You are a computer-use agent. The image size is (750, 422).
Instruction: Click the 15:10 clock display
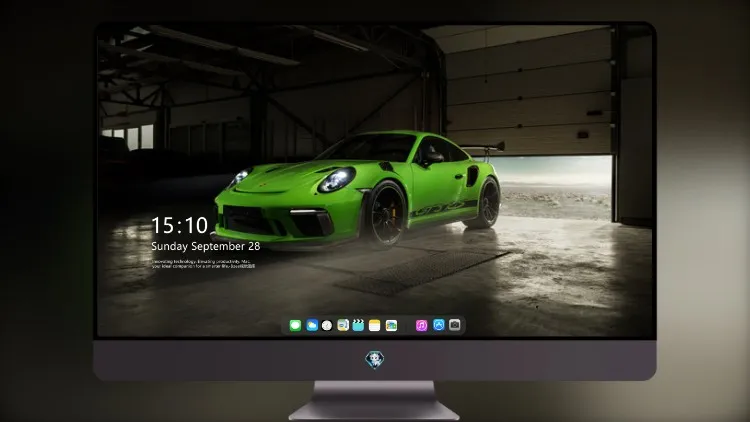179,225
